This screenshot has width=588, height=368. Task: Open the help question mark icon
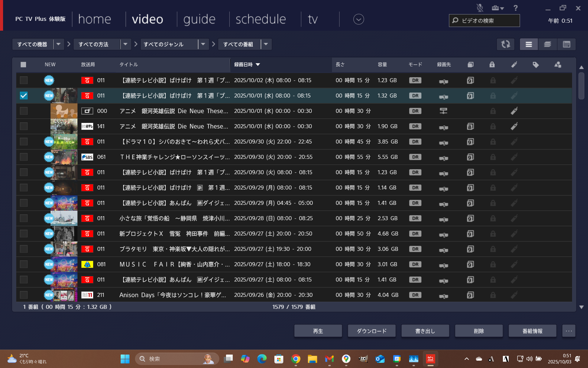516,8
